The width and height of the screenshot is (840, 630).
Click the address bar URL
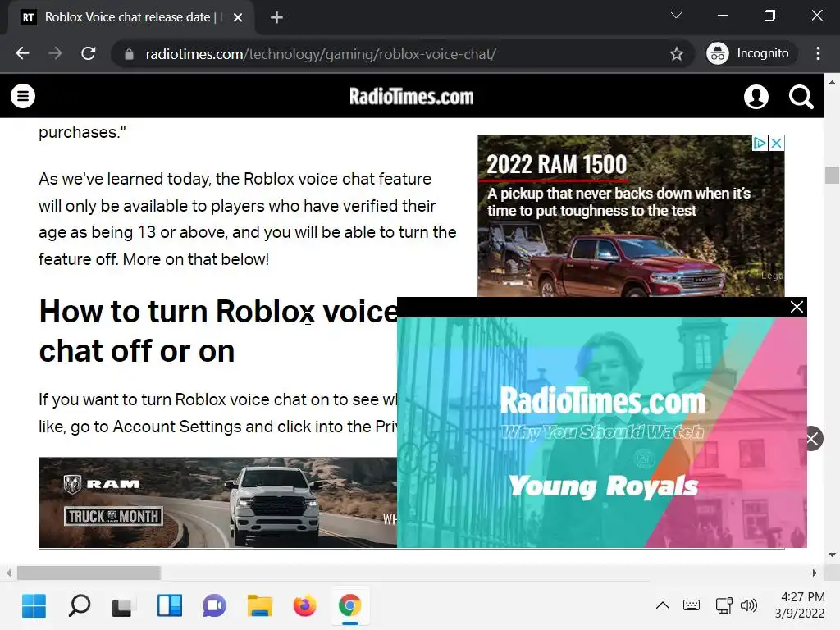pos(321,54)
